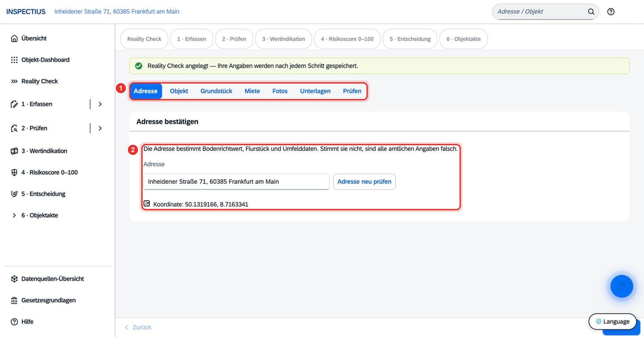Viewport: 644px width, 337px height.
Task: Switch to the Reality Check step tab at top
Action: coord(144,39)
